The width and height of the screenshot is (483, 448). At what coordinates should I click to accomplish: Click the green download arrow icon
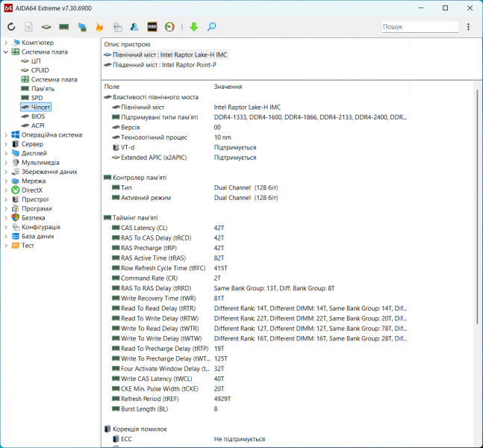click(194, 27)
